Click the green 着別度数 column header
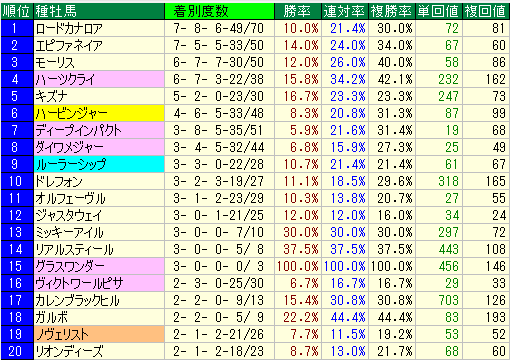Viewport: 510px width, 360px height. (x=219, y=11)
